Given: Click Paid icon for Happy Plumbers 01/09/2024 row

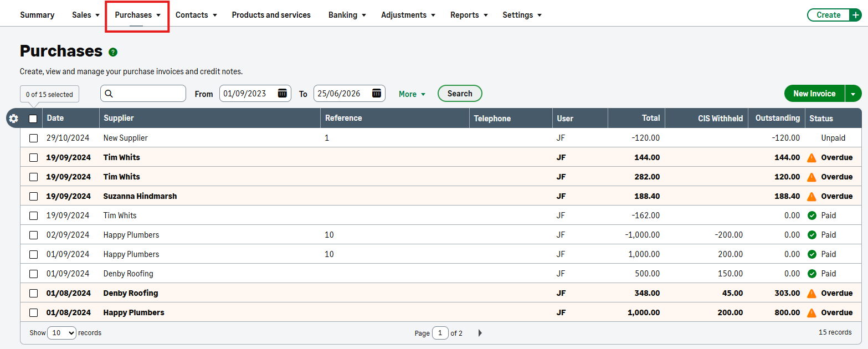Looking at the screenshot, I should point(812,254).
